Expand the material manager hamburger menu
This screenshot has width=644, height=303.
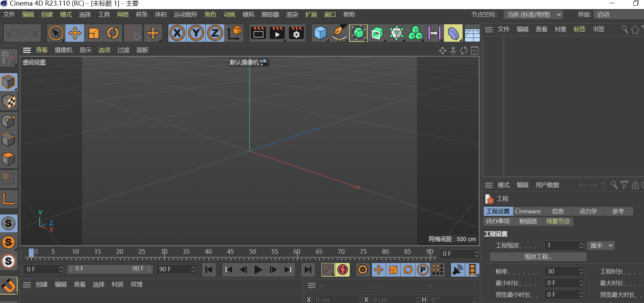click(x=27, y=284)
